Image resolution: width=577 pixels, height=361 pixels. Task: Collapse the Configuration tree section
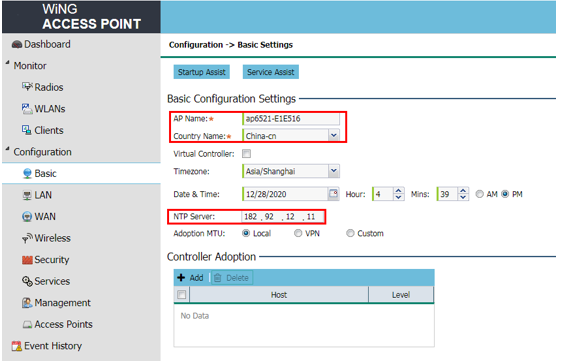[x=7, y=149]
